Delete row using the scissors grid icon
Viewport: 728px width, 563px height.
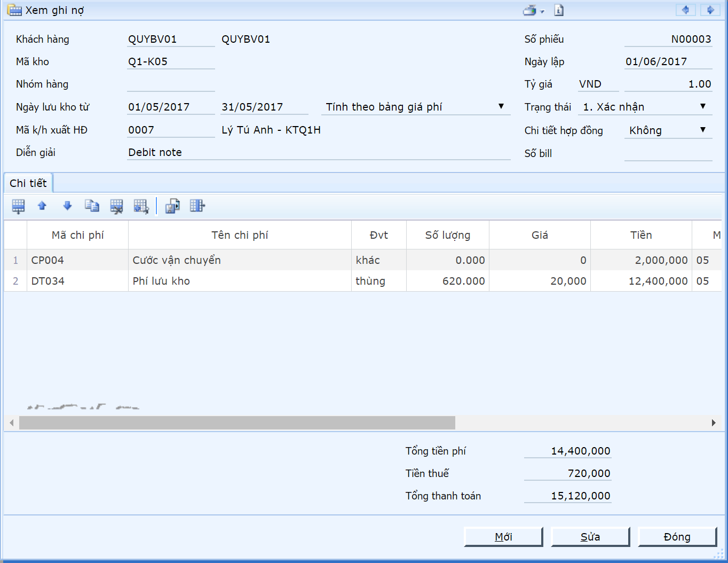(x=116, y=206)
